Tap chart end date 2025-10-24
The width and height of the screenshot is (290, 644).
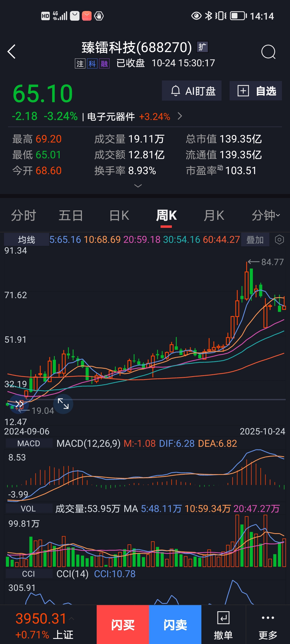(x=262, y=431)
